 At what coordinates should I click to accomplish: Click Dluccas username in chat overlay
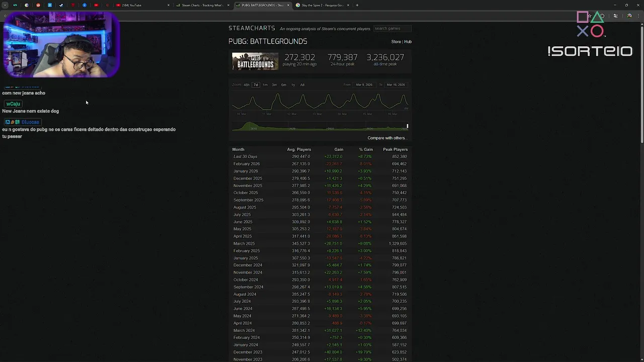click(30, 122)
